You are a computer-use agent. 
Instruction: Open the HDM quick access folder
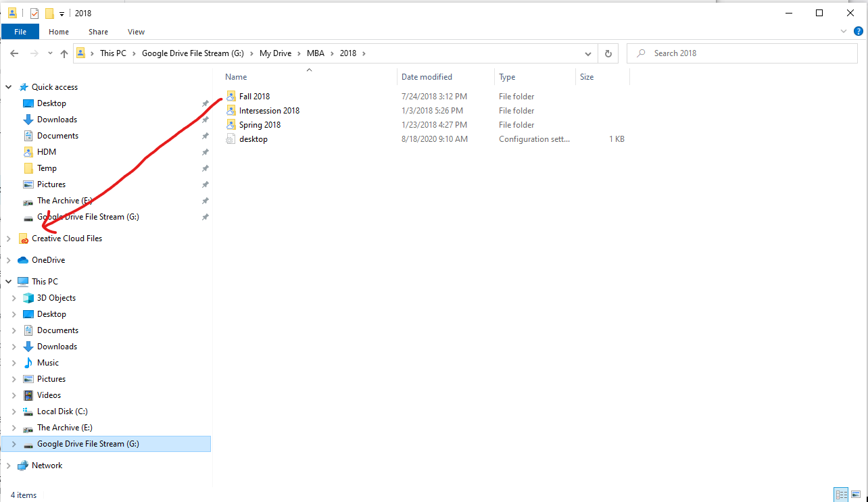click(47, 152)
